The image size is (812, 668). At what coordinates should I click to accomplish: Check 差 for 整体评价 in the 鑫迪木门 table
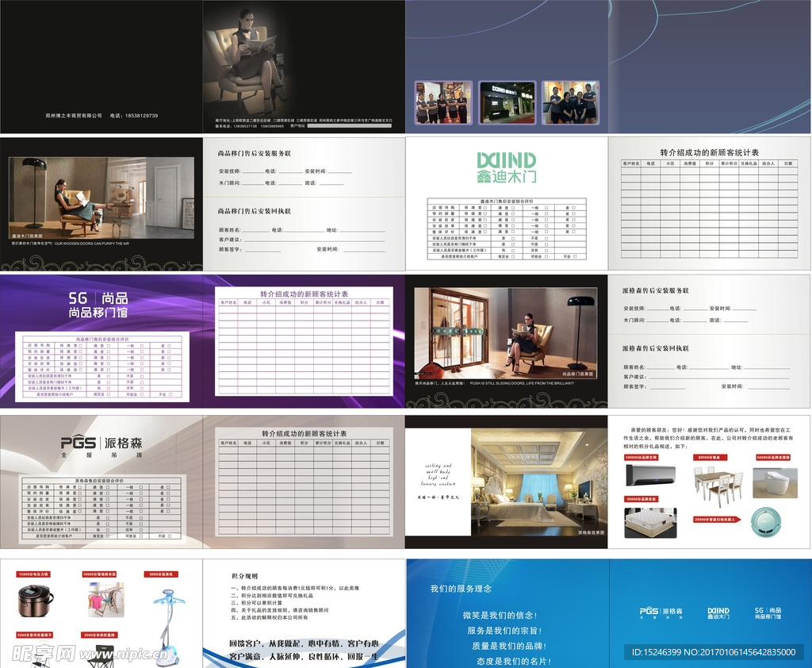[574, 232]
